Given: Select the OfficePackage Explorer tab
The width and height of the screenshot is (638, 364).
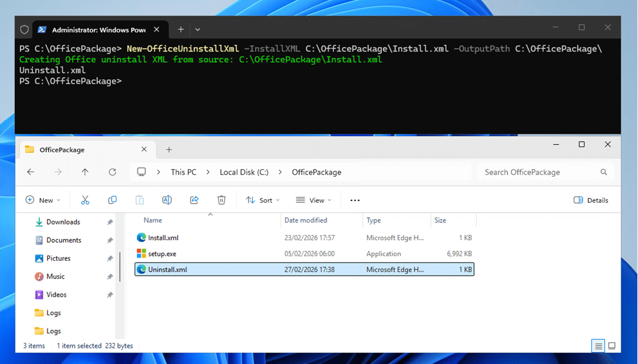Looking at the screenshot, I should [x=81, y=150].
